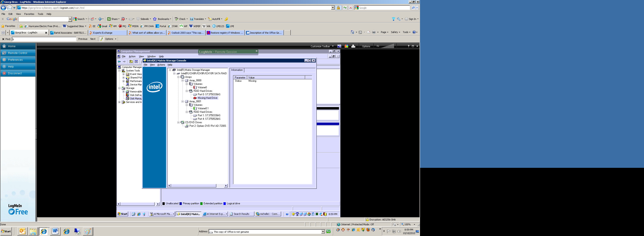Open the Actions menu in Storage Console
Image resolution: width=644 pixels, height=236 pixels.
pos(161,65)
